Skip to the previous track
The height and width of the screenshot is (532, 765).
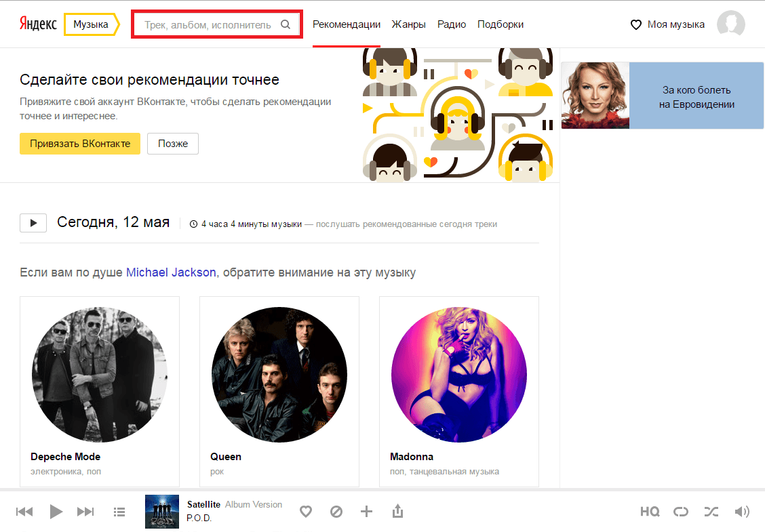tap(24, 512)
